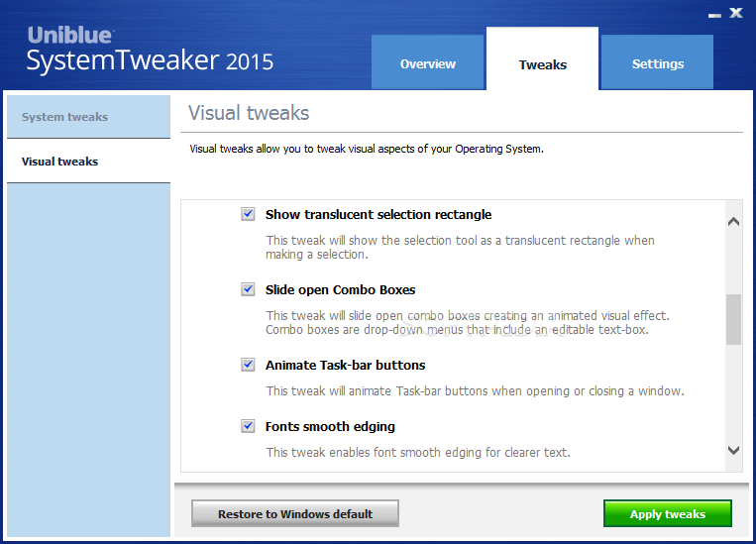Open System tweaks in the sidebar
This screenshot has width=756, height=544.
89,117
